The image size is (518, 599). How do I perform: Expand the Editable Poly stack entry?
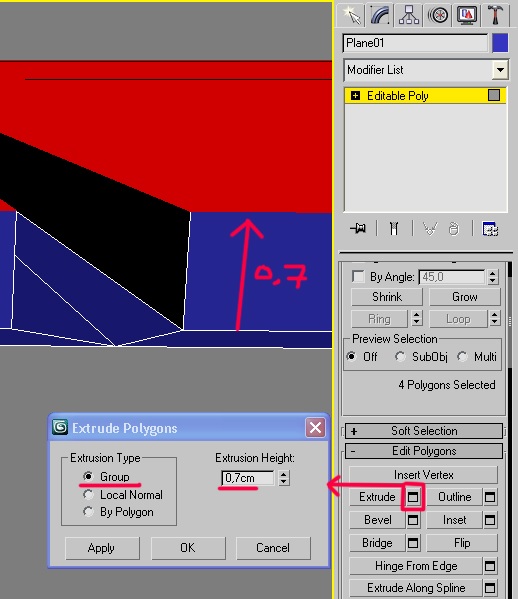click(x=355, y=96)
